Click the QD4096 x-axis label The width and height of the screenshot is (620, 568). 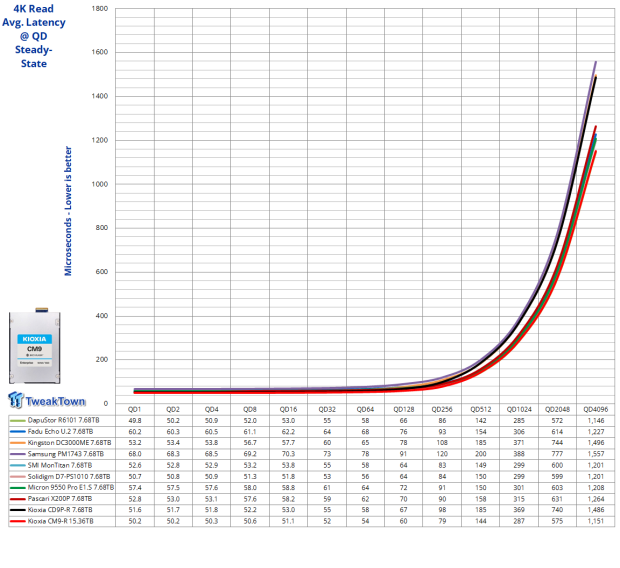pos(596,409)
